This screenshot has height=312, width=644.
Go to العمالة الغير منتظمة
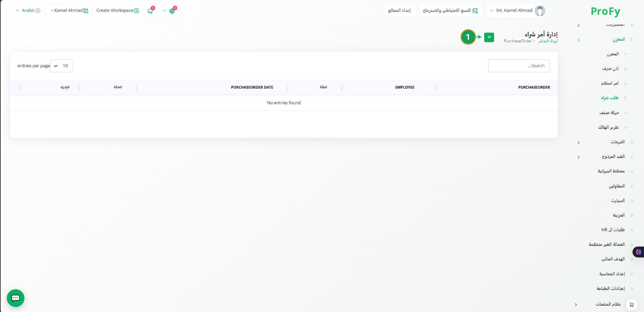(x=606, y=244)
